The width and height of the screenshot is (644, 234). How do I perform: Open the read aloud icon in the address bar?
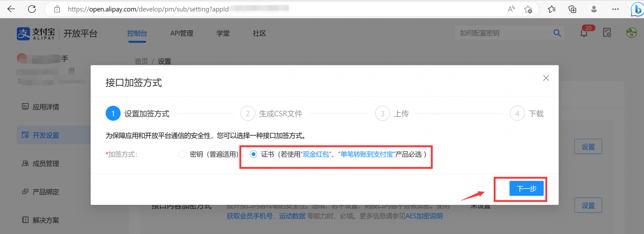(x=511, y=9)
